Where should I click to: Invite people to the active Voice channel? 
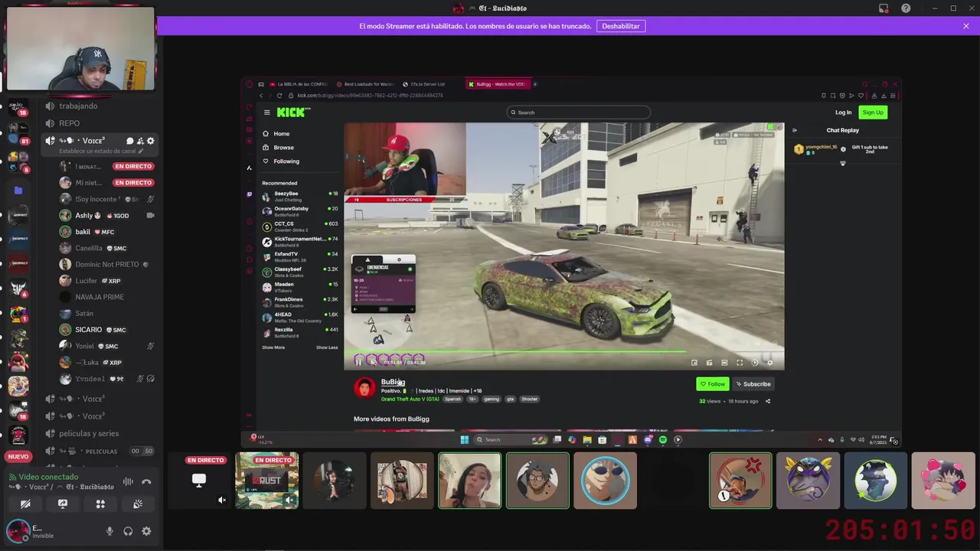pyautogui.click(x=140, y=141)
